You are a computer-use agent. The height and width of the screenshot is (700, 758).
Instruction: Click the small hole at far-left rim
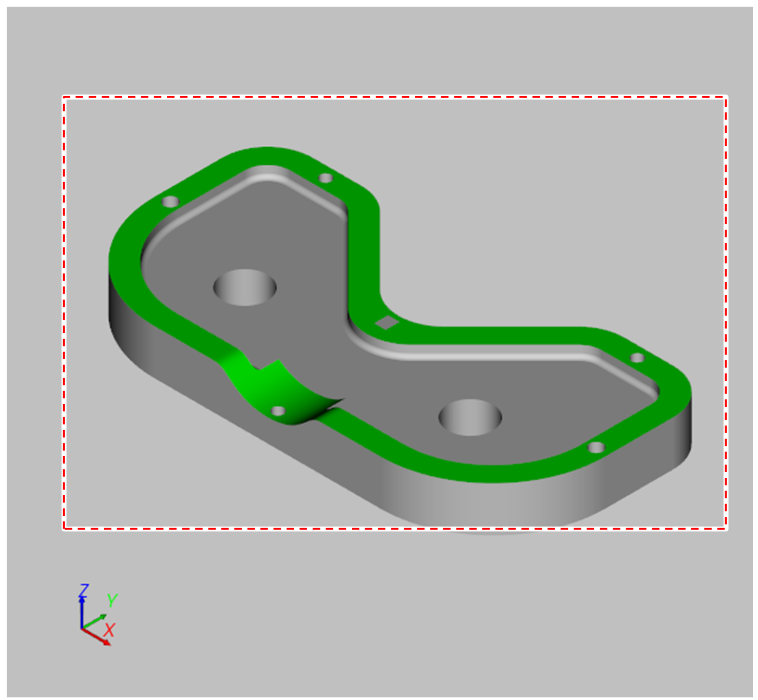pyautogui.click(x=170, y=201)
